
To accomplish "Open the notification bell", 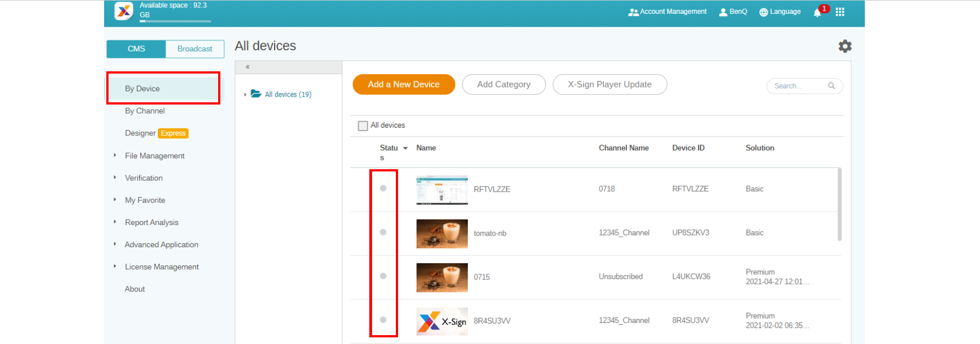I will (817, 12).
